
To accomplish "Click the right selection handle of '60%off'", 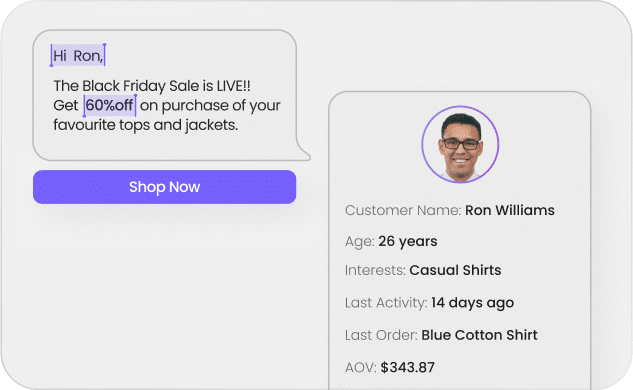I will (x=136, y=105).
